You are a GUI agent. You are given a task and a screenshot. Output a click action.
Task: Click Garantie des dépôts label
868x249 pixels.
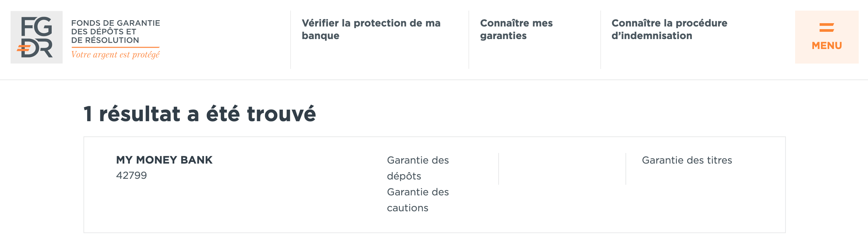click(x=417, y=168)
